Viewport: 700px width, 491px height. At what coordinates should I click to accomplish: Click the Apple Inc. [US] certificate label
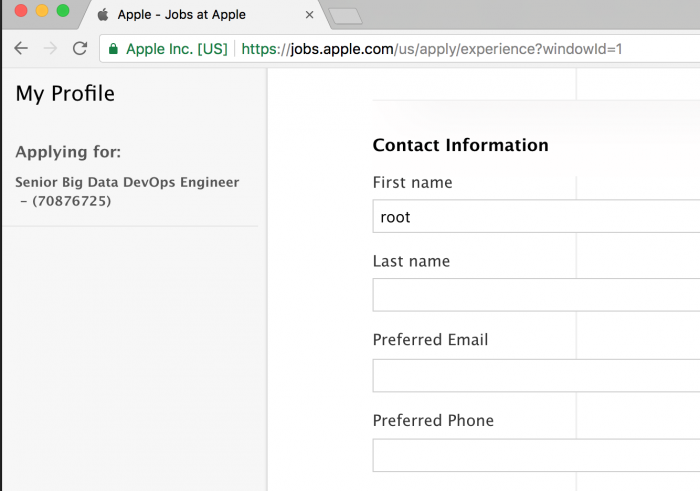pos(177,49)
